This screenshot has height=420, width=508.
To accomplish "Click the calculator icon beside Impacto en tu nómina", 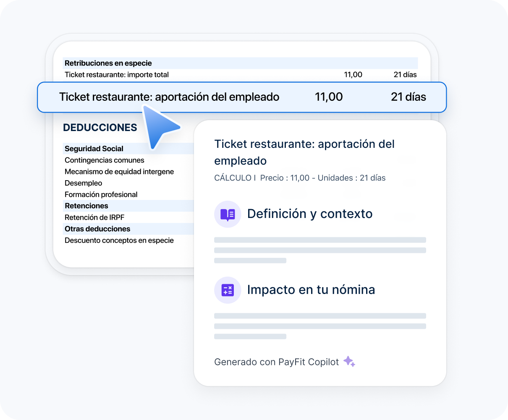I will coord(228,290).
